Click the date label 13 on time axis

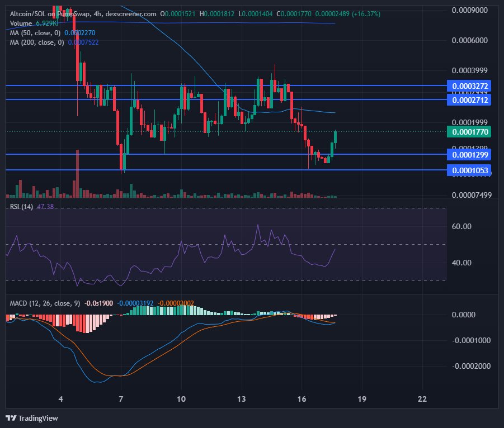pyautogui.click(x=242, y=399)
